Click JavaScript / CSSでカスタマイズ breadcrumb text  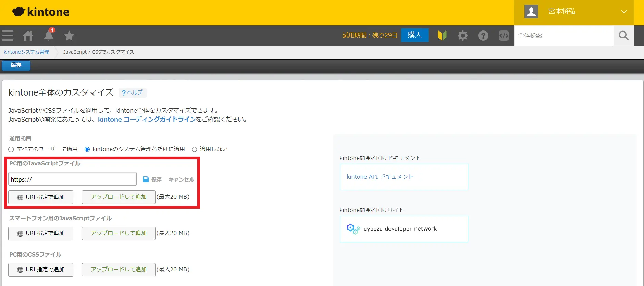tap(99, 52)
